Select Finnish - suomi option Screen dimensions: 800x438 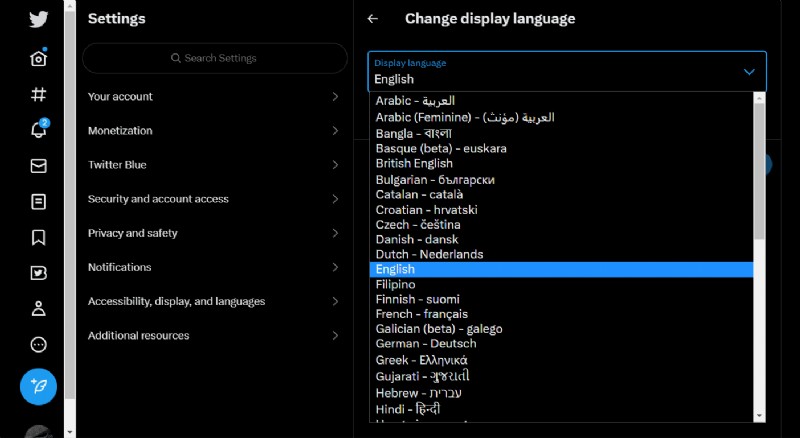pyautogui.click(x=561, y=299)
